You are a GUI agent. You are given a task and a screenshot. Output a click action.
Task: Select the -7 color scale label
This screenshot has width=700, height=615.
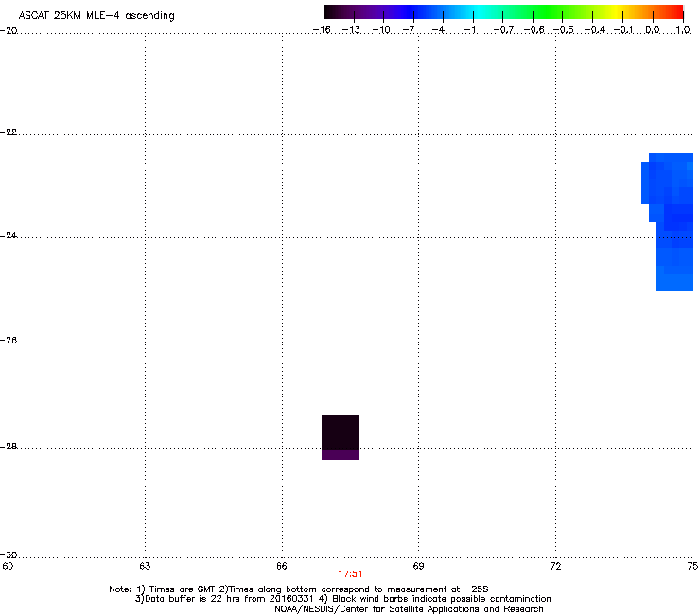[409, 30]
